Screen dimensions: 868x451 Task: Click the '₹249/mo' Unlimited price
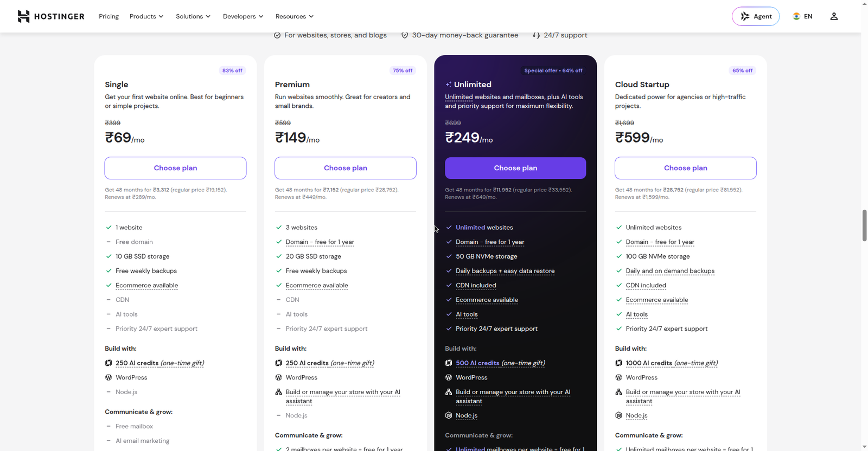469,138
